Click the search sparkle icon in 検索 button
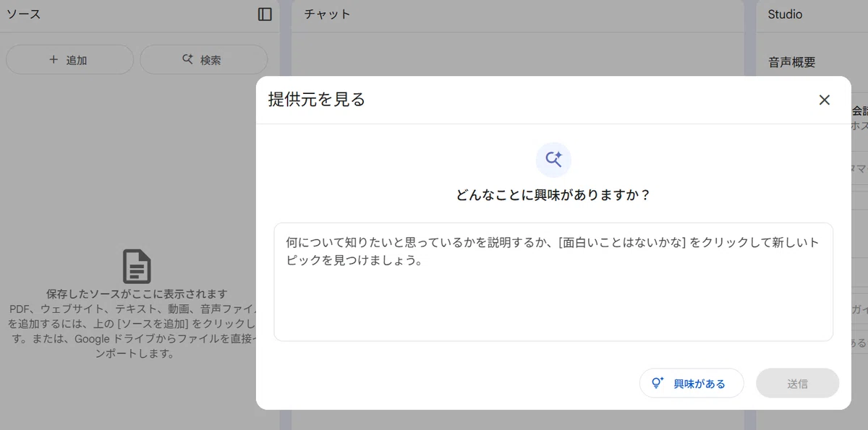Image resolution: width=868 pixels, height=430 pixels. 188,60
